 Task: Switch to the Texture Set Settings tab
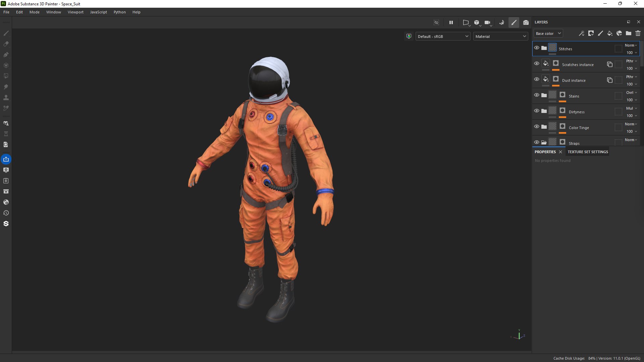(x=588, y=152)
